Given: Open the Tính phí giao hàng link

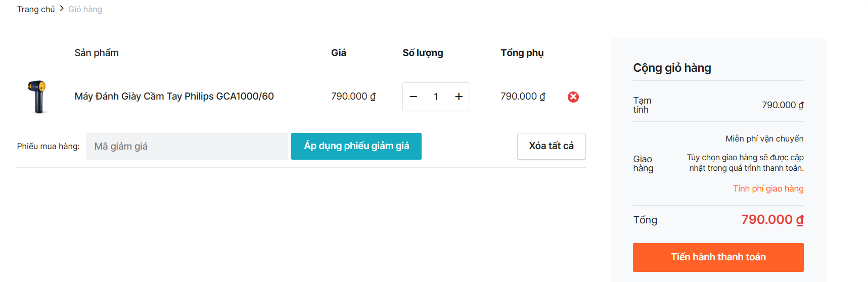Looking at the screenshot, I should pyautogui.click(x=768, y=189).
